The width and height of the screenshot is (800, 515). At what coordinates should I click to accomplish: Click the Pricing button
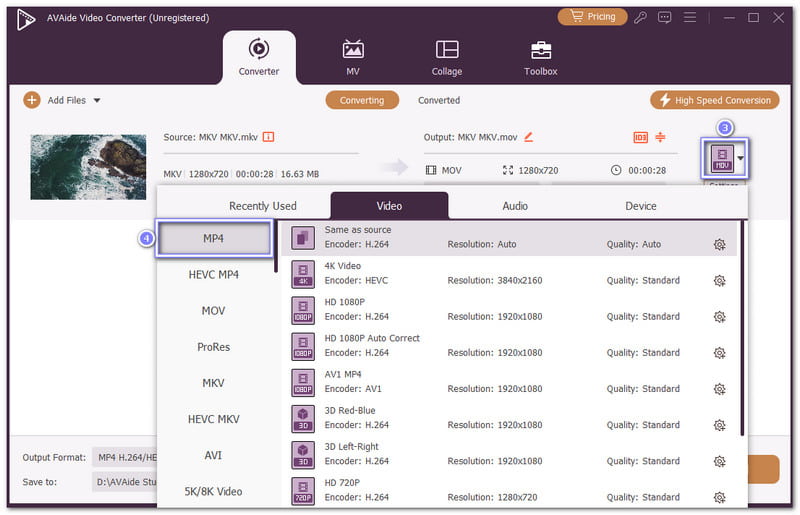592,17
